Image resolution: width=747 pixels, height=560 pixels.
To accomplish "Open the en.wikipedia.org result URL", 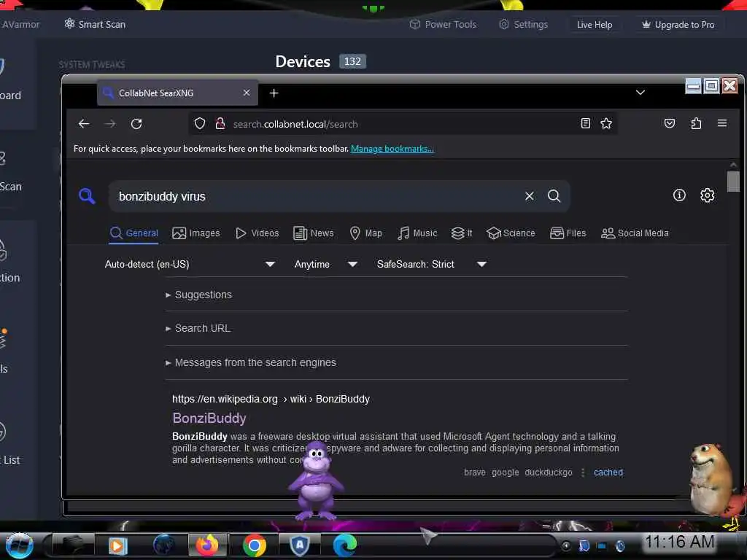I will pyautogui.click(x=271, y=399).
